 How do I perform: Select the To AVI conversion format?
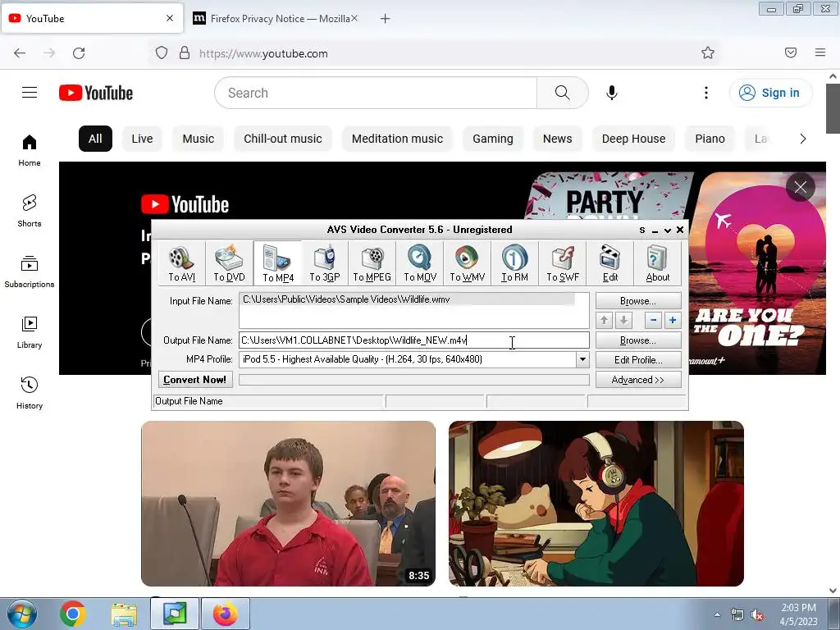tap(181, 262)
